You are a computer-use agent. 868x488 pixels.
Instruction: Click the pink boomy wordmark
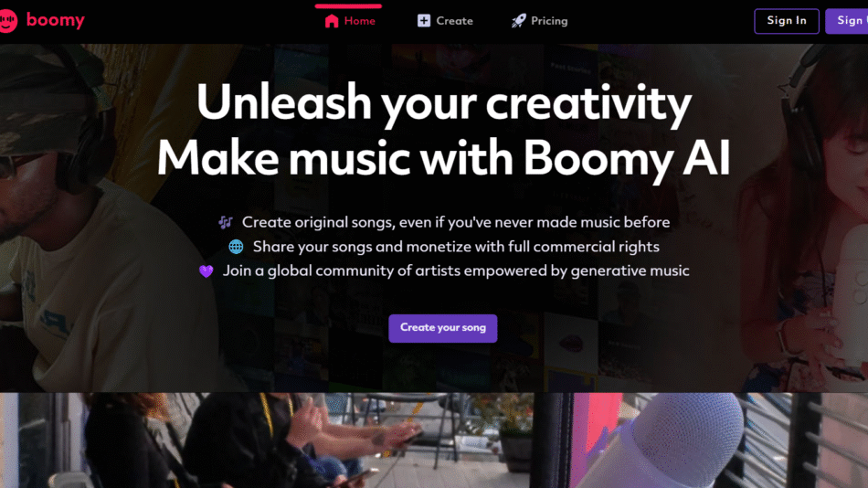click(x=56, y=20)
